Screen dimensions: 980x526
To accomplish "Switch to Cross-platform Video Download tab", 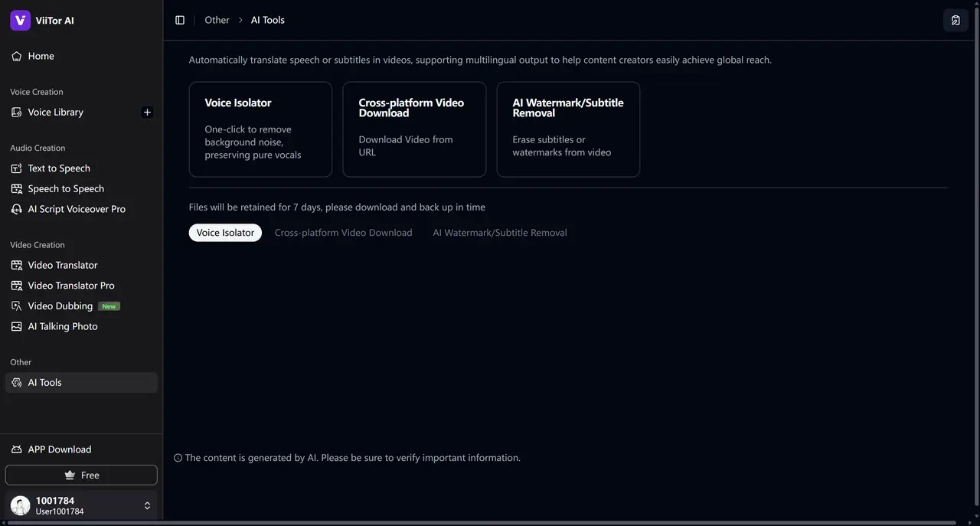I will 343,233.
